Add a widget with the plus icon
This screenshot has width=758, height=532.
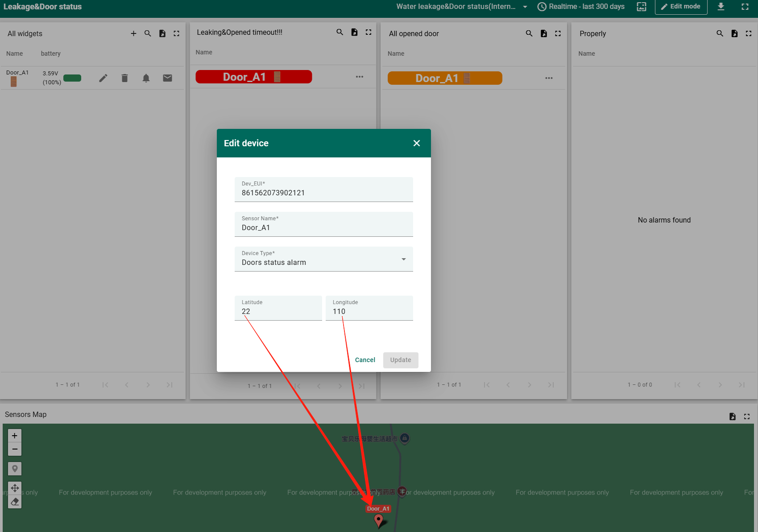(133, 33)
